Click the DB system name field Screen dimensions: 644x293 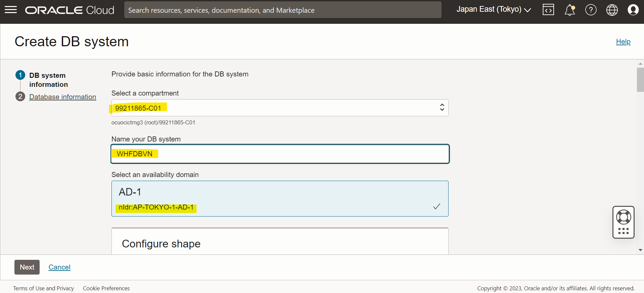(280, 154)
